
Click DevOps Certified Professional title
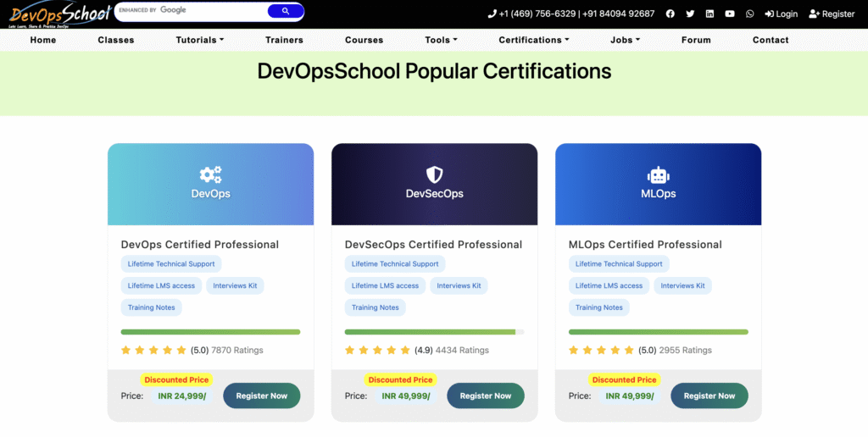(x=200, y=245)
